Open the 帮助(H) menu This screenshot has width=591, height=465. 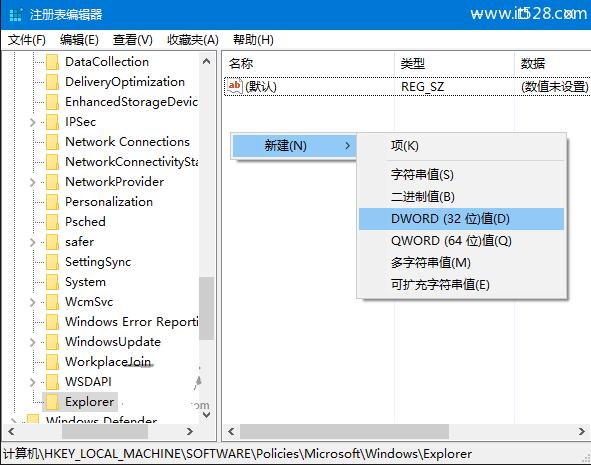(253, 40)
